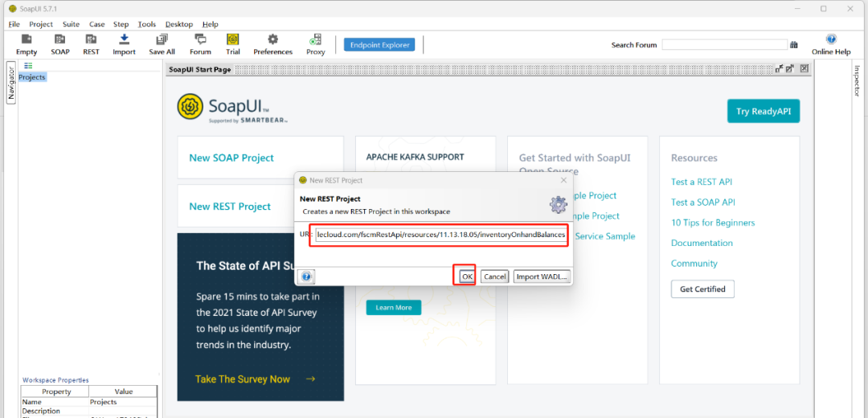Open Online Help icon
The height and width of the screenshot is (418, 868).
click(x=831, y=44)
